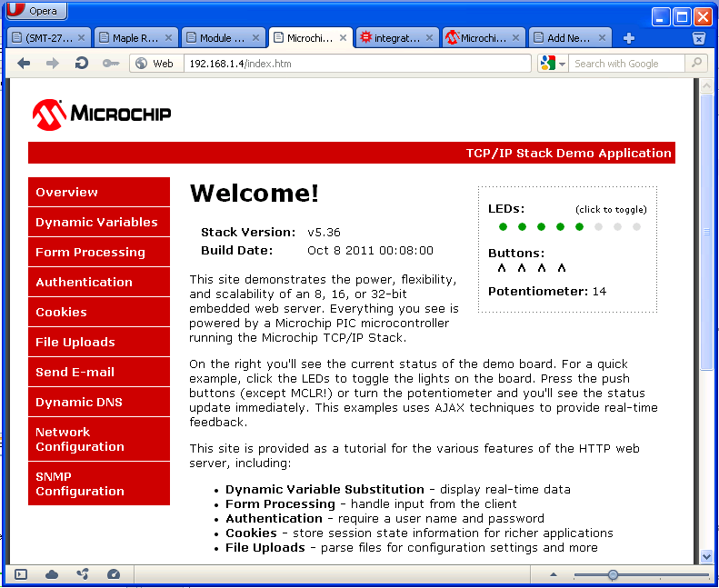The height and width of the screenshot is (588, 719).
Task: Go forward with the Forward arrow
Action: click(53, 64)
